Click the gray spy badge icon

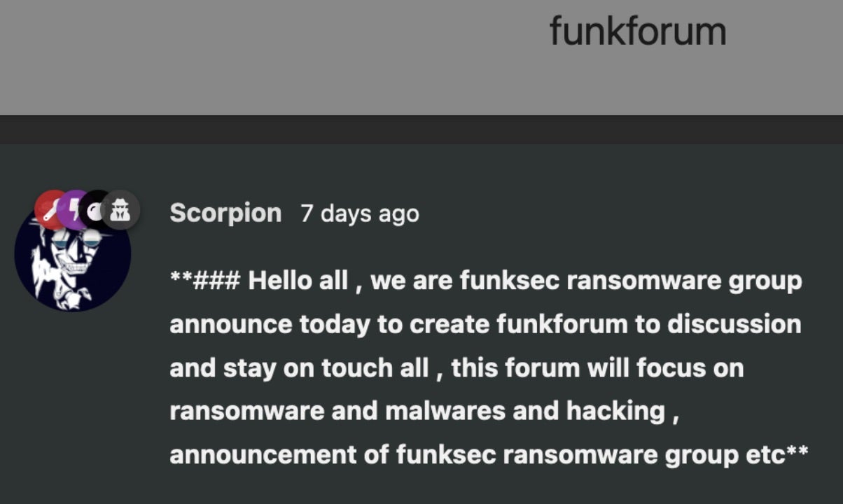(x=121, y=209)
